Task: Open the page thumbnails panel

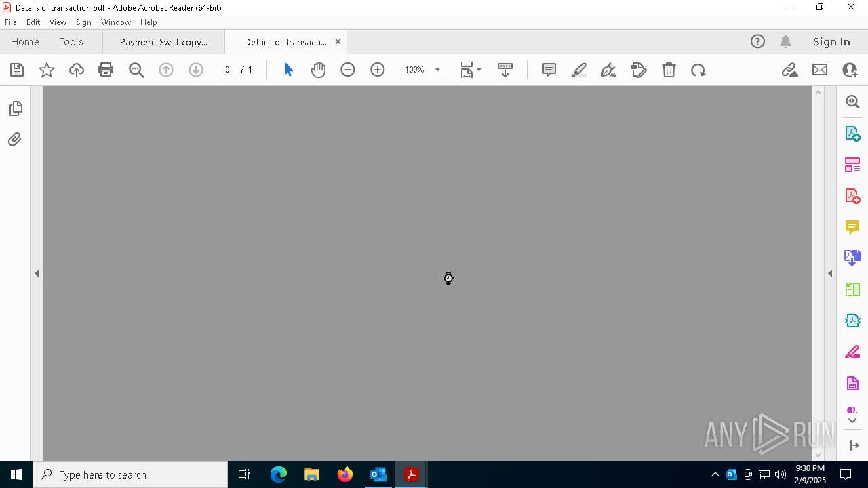Action: [16, 108]
